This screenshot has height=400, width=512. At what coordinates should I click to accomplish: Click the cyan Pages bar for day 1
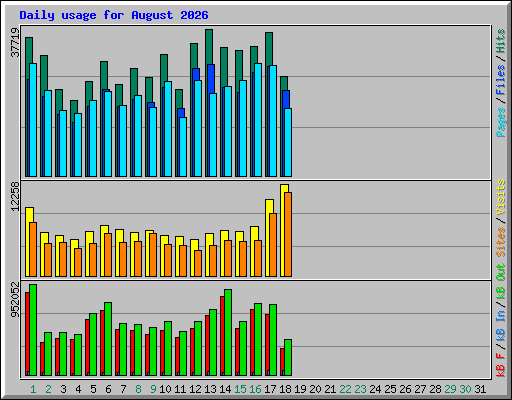point(33,120)
